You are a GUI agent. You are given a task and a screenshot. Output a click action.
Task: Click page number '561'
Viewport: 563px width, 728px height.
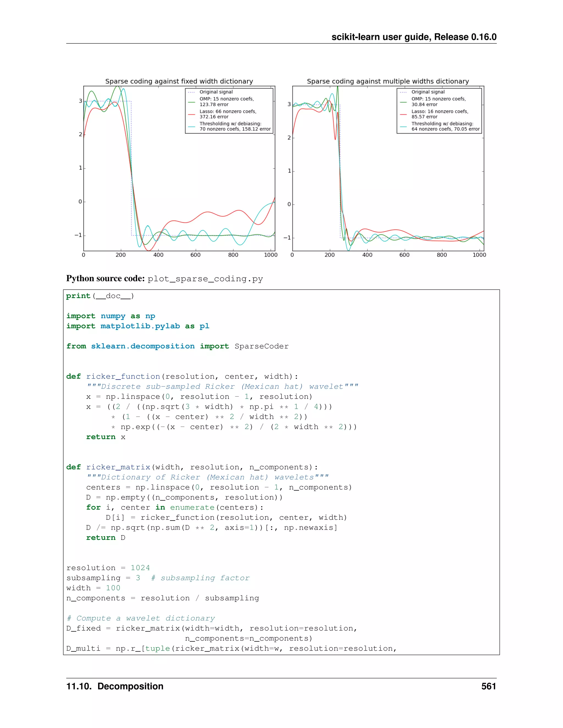pos(489,686)
